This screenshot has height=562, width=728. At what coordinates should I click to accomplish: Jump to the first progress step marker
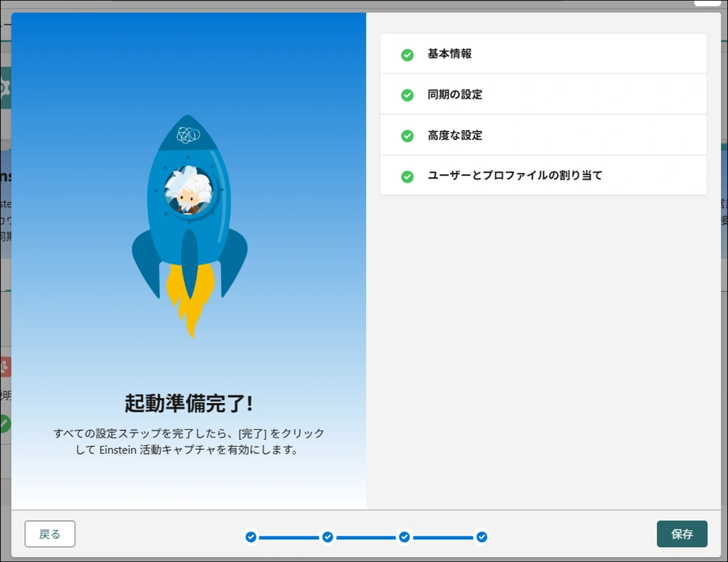[251, 537]
